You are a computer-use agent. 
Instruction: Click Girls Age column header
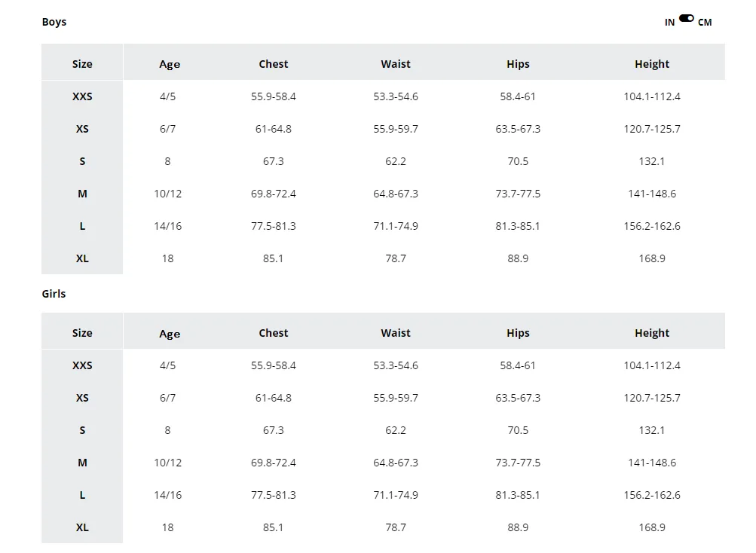170,334
